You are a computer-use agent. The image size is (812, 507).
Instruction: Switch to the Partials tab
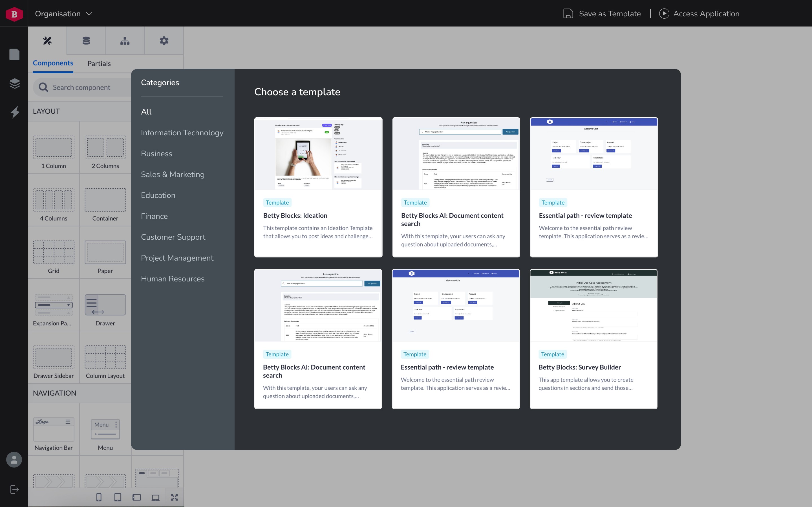(99, 63)
